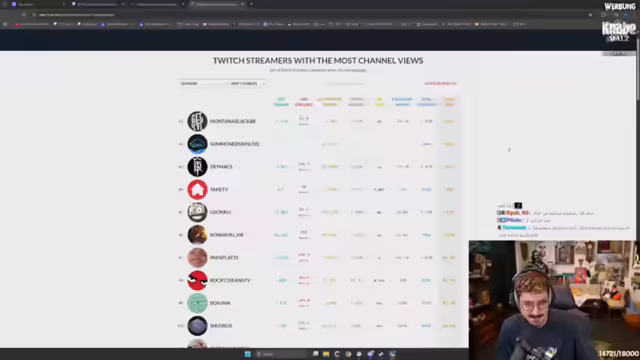640x360 pixels.
Task: Open the Gronkh smiley face avatar
Action: tap(197, 212)
